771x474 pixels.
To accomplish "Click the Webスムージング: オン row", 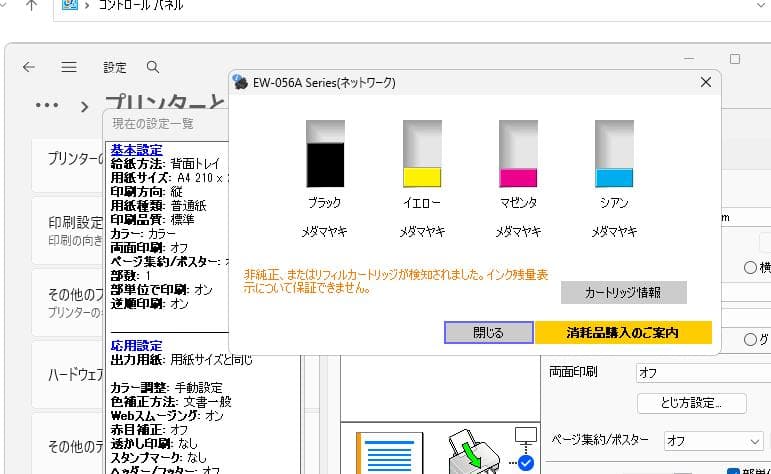I will pyautogui.click(x=167, y=415).
